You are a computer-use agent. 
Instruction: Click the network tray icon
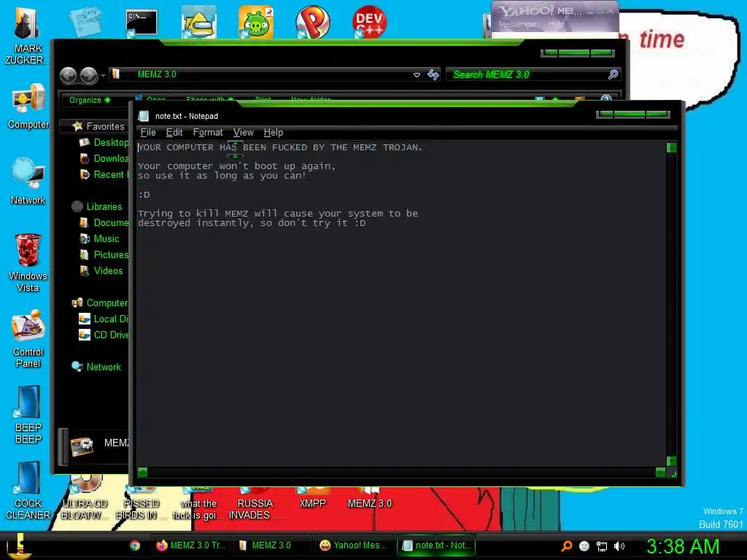click(x=602, y=546)
